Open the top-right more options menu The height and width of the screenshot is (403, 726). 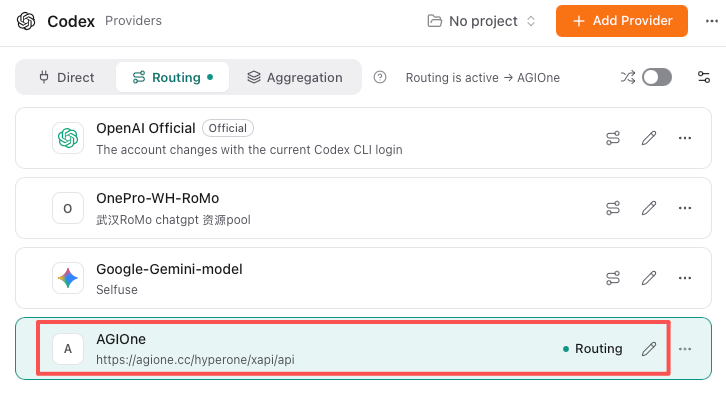click(712, 21)
